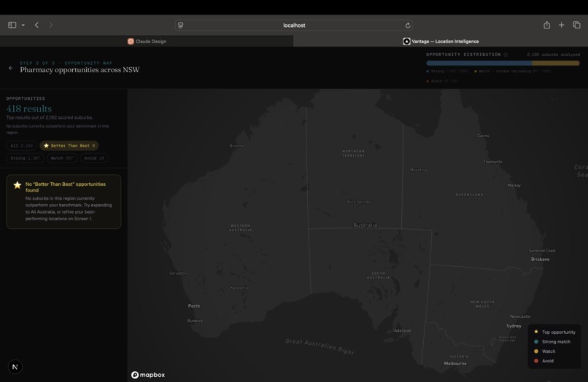Select the Mackay map label
588x382 pixels.
514,185
